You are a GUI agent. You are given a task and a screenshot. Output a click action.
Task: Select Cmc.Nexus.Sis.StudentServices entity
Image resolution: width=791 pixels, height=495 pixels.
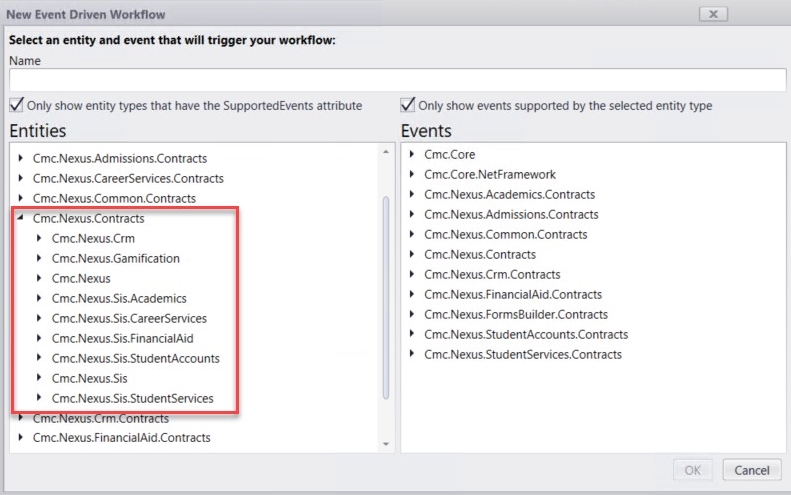click(132, 398)
